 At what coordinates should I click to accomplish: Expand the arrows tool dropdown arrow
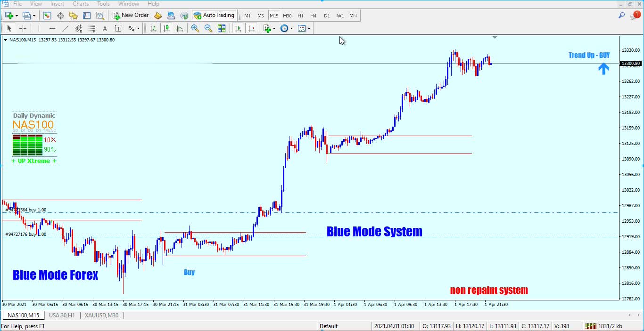138,28
